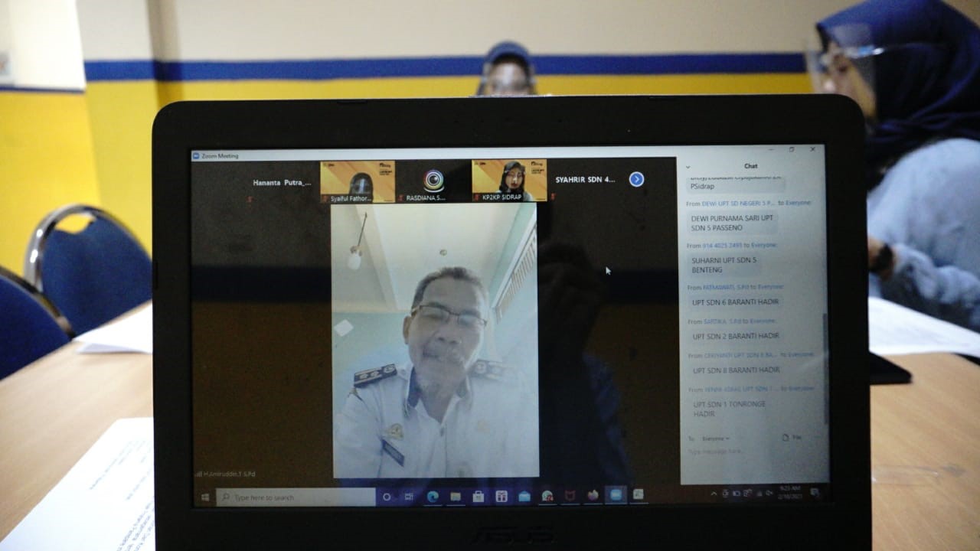Screen dimensions: 980x551
Task: Collapse the Chat panel chevron
Action: [x=688, y=166]
